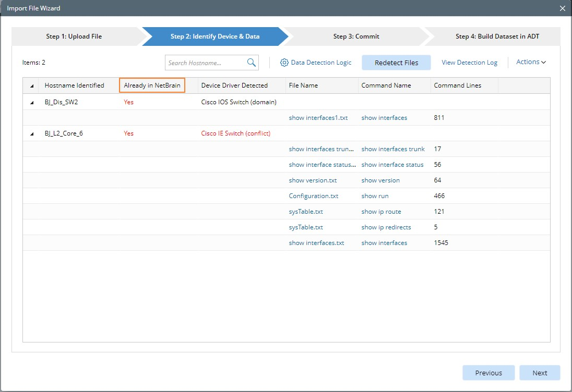
Task: Click the Next button
Action: 540,373
